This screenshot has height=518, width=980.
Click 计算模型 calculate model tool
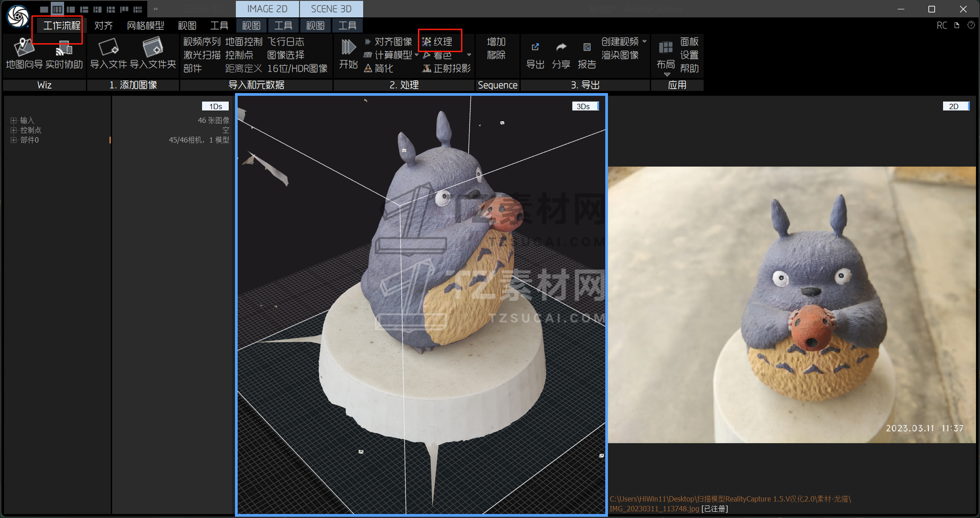389,55
